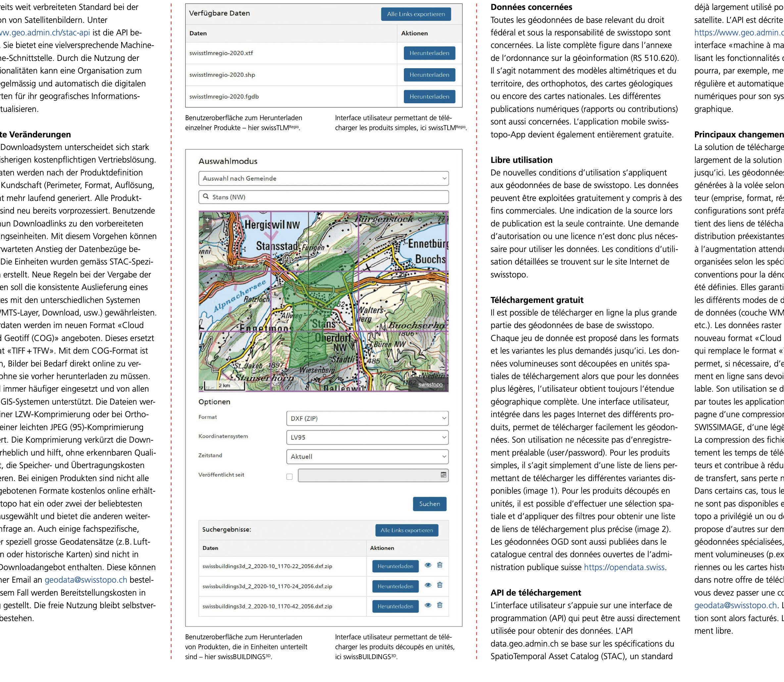784x682 pixels.
Task: Delete the 1170-22 dxf.zip result with the trash icon
Action: (x=440, y=565)
